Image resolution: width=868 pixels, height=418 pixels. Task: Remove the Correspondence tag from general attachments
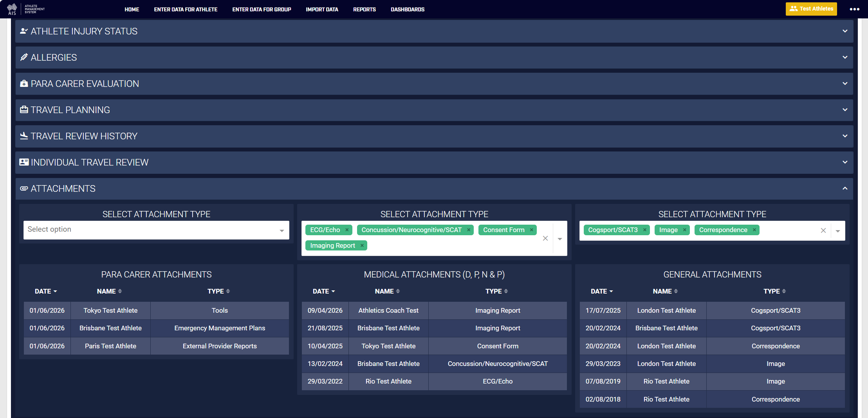pos(754,230)
